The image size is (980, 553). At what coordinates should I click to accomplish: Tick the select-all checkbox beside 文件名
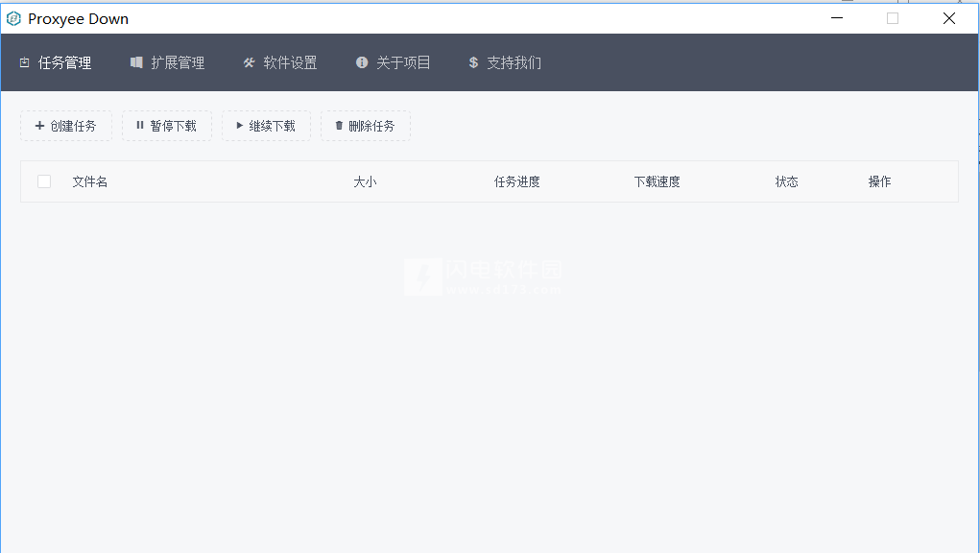point(44,181)
